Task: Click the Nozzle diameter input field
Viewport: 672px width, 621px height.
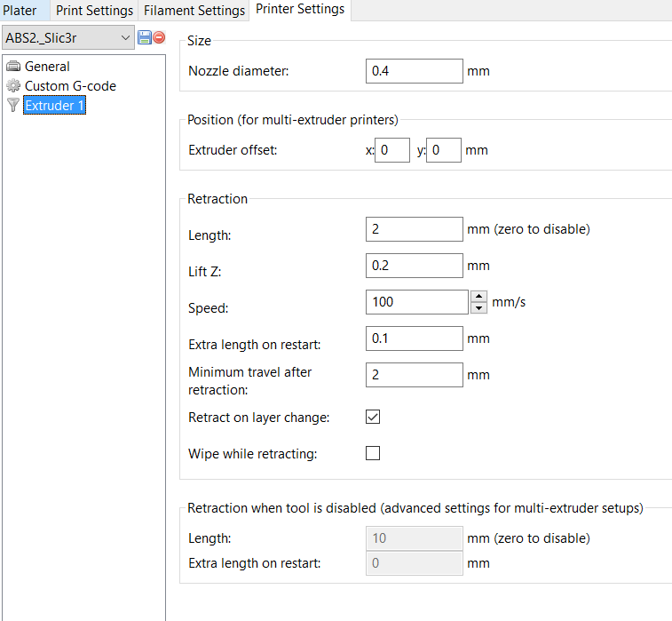Action: point(414,71)
